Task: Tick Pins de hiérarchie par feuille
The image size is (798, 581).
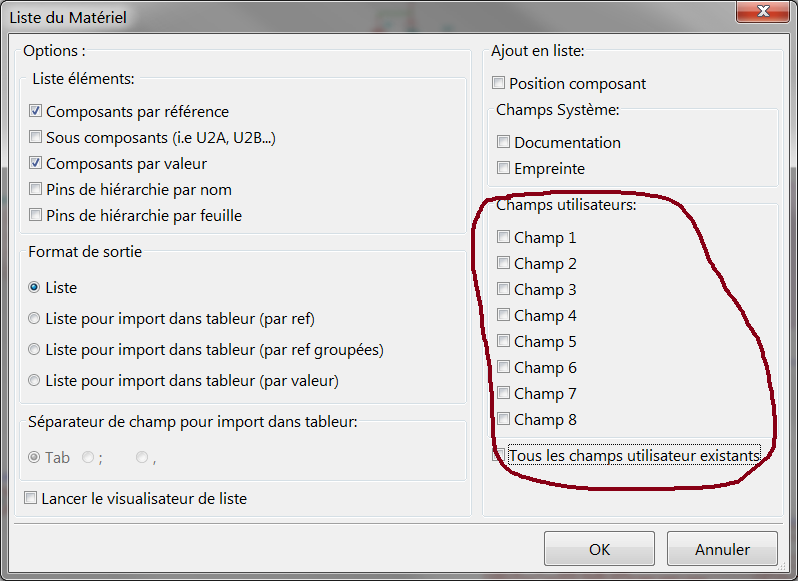Action: [35, 215]
